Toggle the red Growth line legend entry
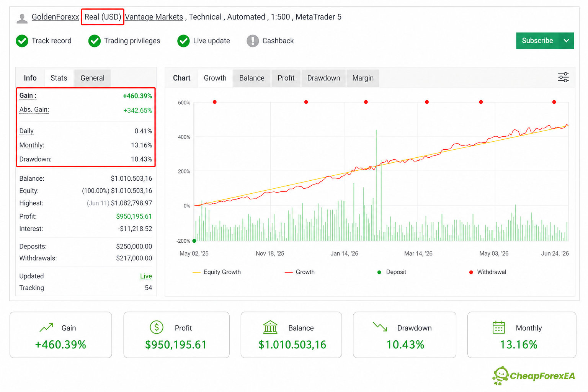Screen dimensions: 588x392 300,272
